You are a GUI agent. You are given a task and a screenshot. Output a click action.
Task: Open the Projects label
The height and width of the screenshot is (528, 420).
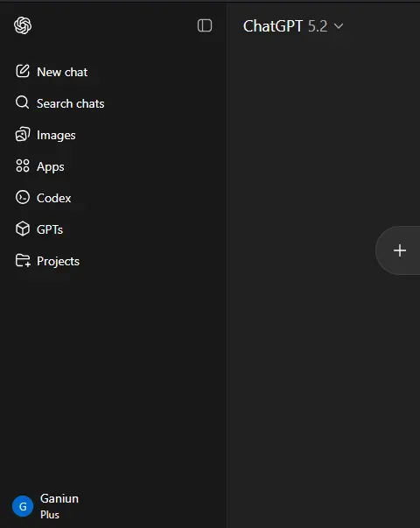[58, 261]
